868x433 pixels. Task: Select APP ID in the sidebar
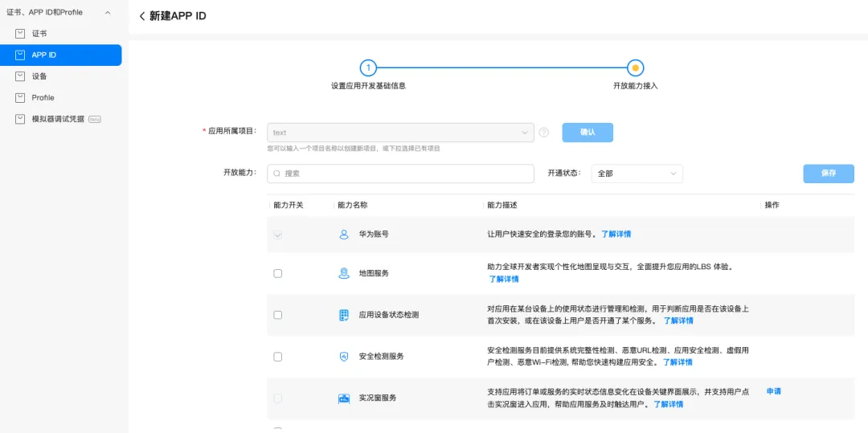click(61, 55)
